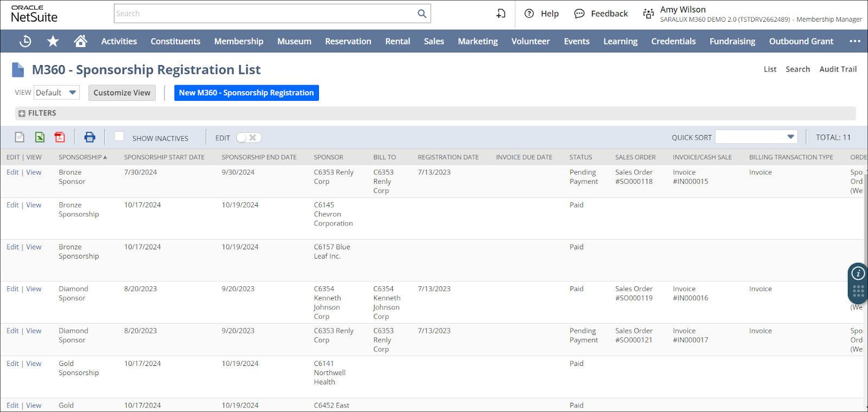Click the global Search input field
Image resolution: width=868 pixels, height=412 pixels.
click(265, 14)
